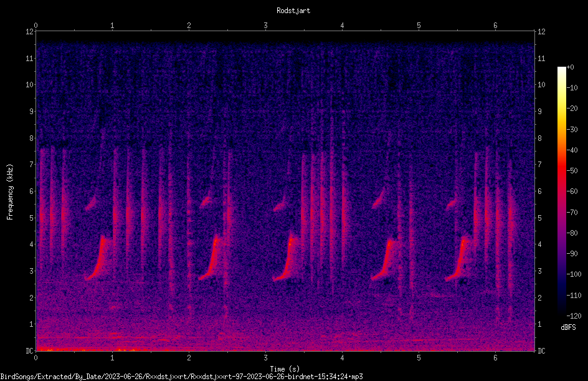Click the 4 kHz tick on the right axis
The image size is (588, 381).
539,244
